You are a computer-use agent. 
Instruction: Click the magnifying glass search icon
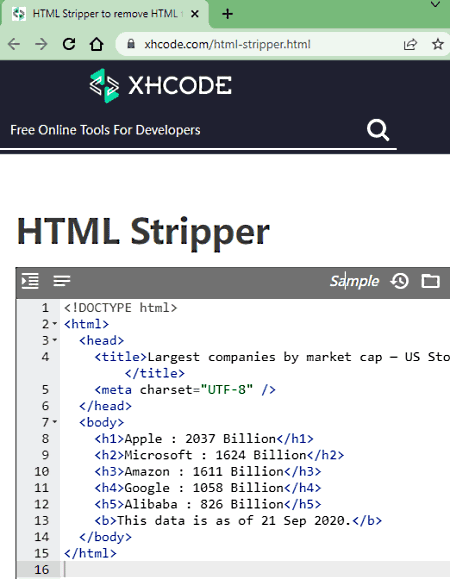pos(378,130)
